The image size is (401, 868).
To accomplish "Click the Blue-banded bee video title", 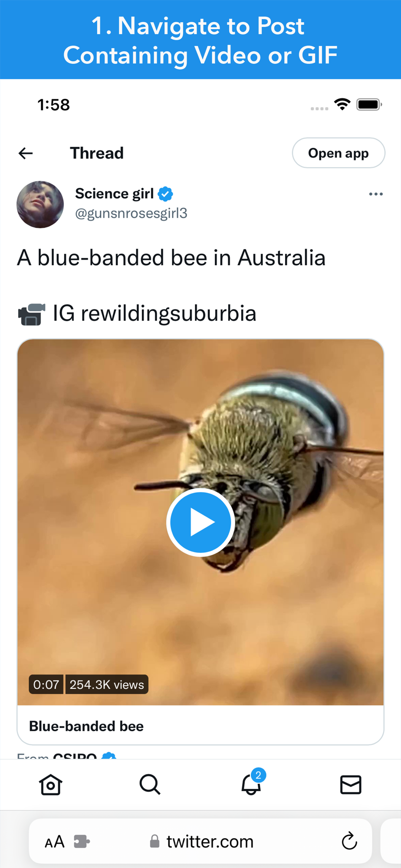I will [x=86, y=726].
